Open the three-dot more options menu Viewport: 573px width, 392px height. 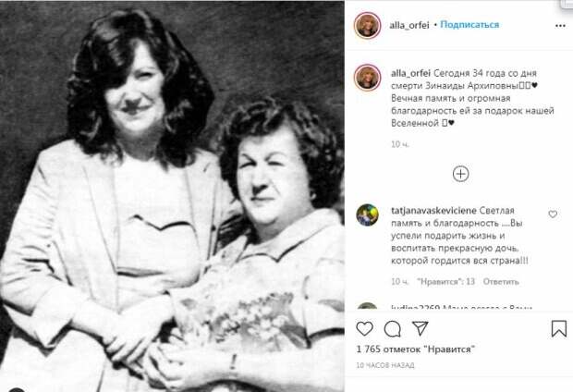[x=560, y=26]
